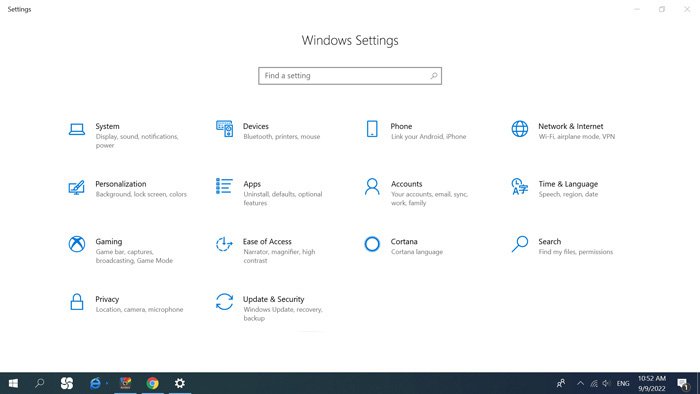
Task: Open Time & Language clock icon
Action: pyautogui.click(x=519, y=187)
